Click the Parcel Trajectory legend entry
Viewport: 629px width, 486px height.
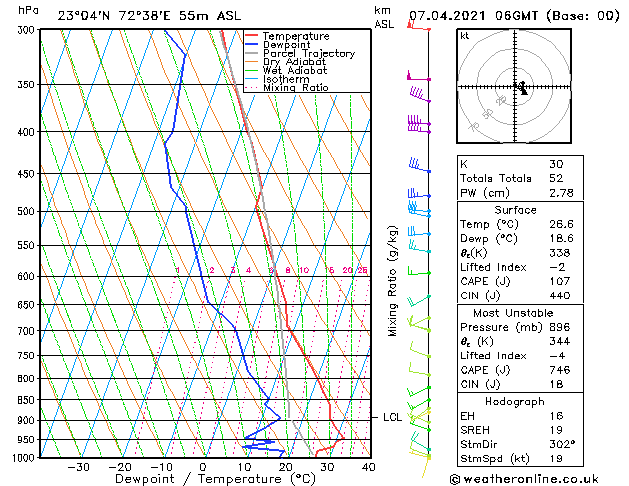point(300,53)
